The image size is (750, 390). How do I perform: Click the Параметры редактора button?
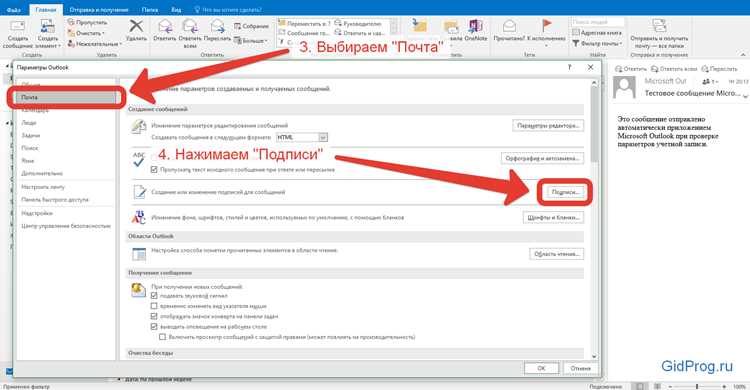tap(548, 125)
